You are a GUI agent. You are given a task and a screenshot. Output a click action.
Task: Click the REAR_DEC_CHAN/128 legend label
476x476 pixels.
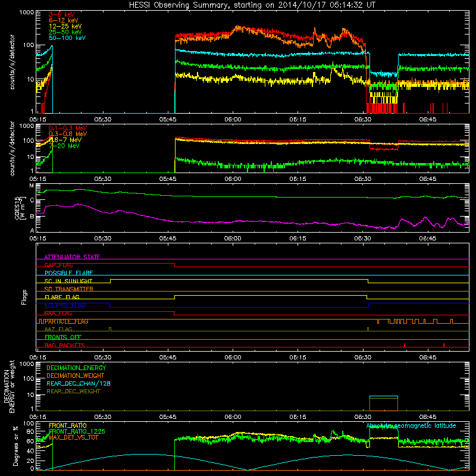(x=79, y=384)
